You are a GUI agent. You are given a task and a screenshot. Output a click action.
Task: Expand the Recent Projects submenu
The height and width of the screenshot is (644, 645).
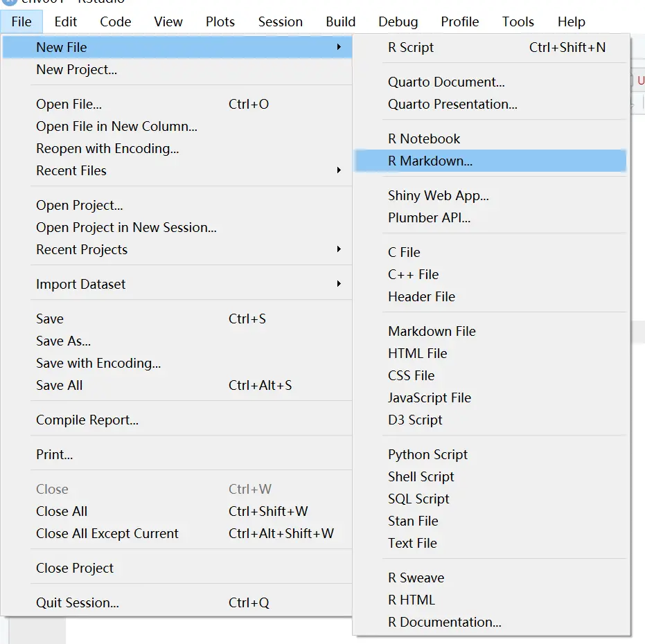(x=177, y=249)
